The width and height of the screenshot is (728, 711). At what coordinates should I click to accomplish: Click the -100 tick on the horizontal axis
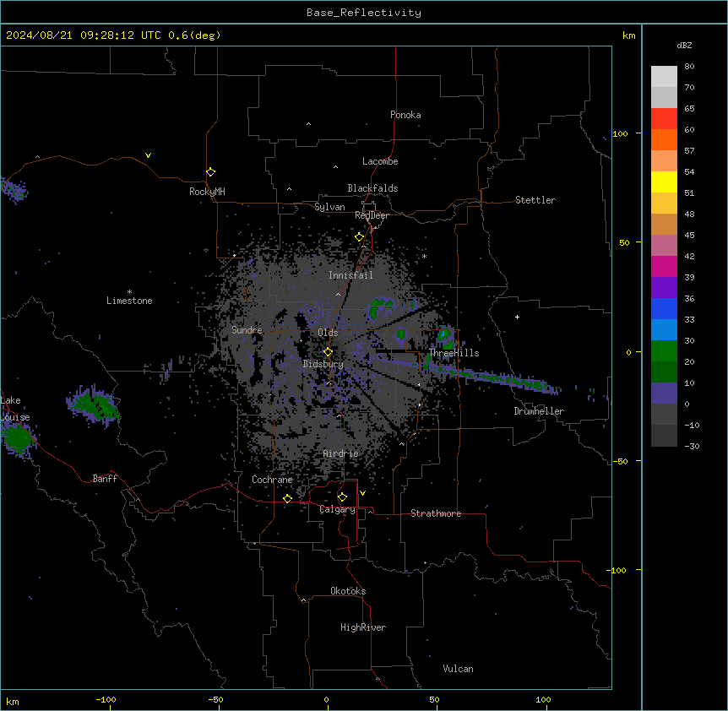click(x=106, y=699)
